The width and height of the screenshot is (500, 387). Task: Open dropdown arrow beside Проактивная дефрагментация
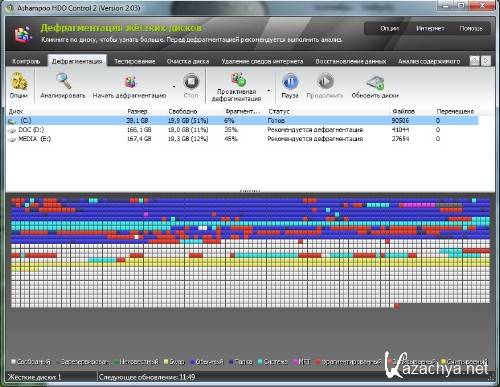269,91
